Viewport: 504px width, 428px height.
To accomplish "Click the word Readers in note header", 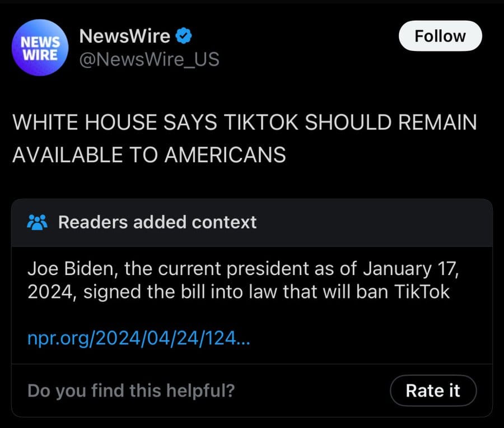I will click(93, 222).
